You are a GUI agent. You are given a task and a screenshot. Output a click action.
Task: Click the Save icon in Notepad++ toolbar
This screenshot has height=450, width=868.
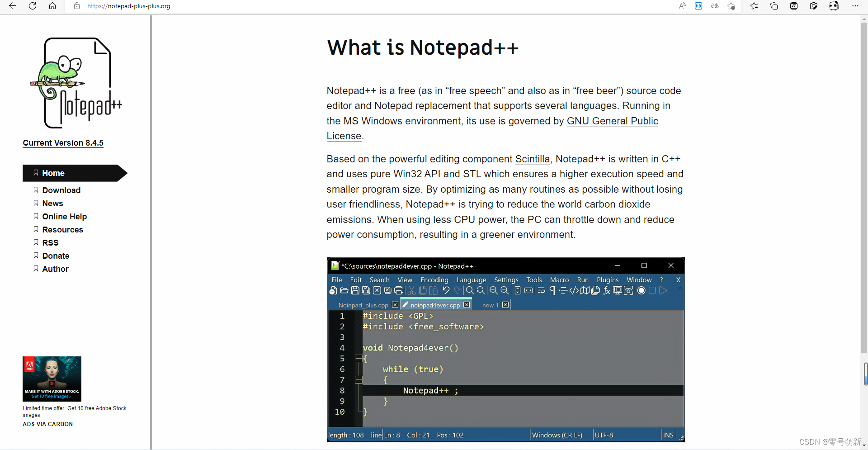pos(355,290)
